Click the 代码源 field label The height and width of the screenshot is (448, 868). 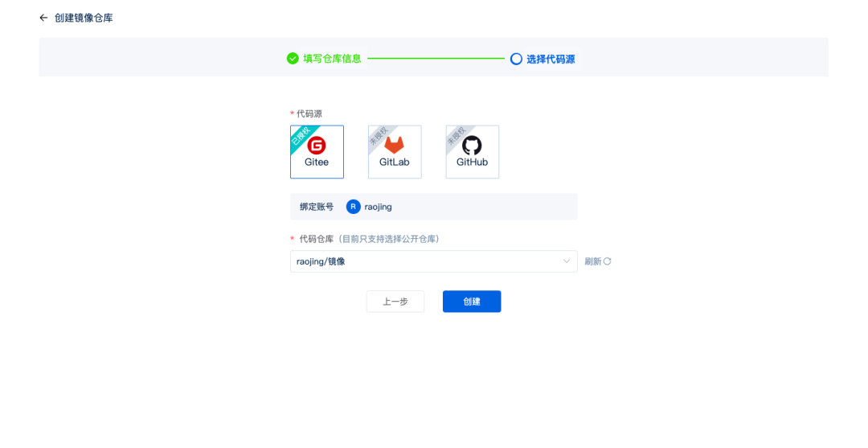tap(309, 113)
